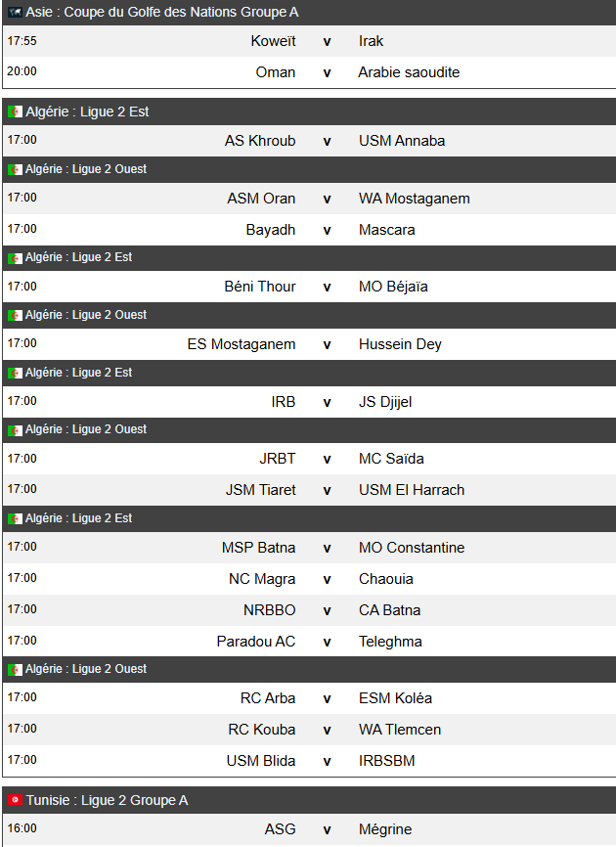Click the WA Mostaganem team name

click(x=414, y=199)
